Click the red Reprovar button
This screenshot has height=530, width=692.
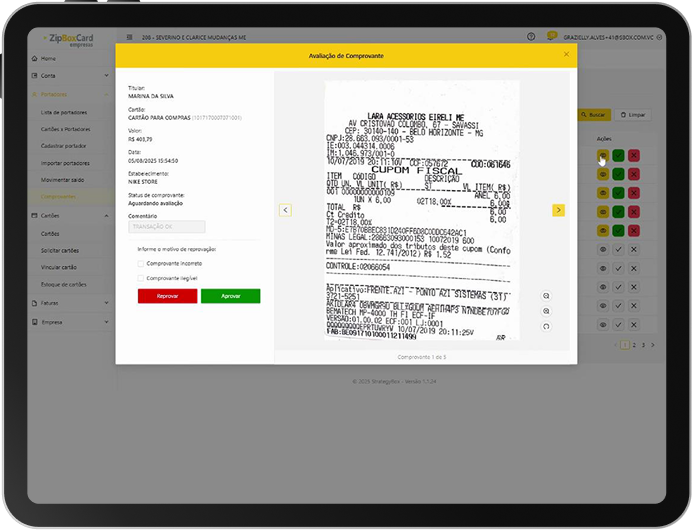[167, 296]
